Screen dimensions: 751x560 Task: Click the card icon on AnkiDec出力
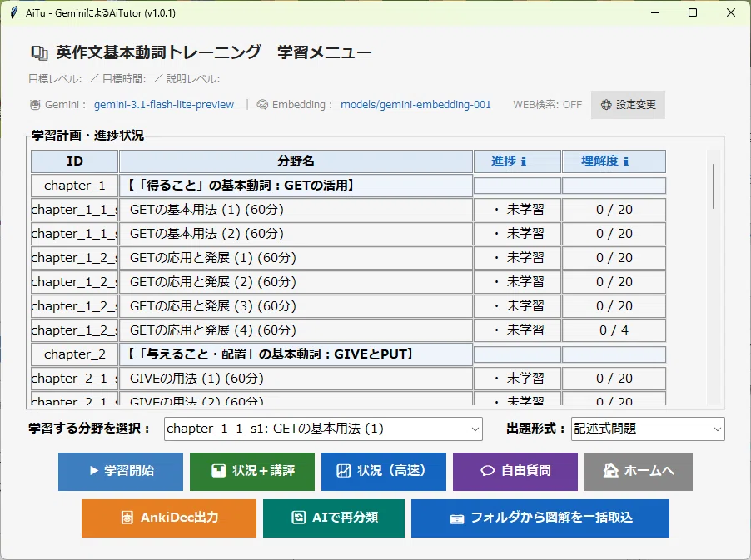(127, 518)
